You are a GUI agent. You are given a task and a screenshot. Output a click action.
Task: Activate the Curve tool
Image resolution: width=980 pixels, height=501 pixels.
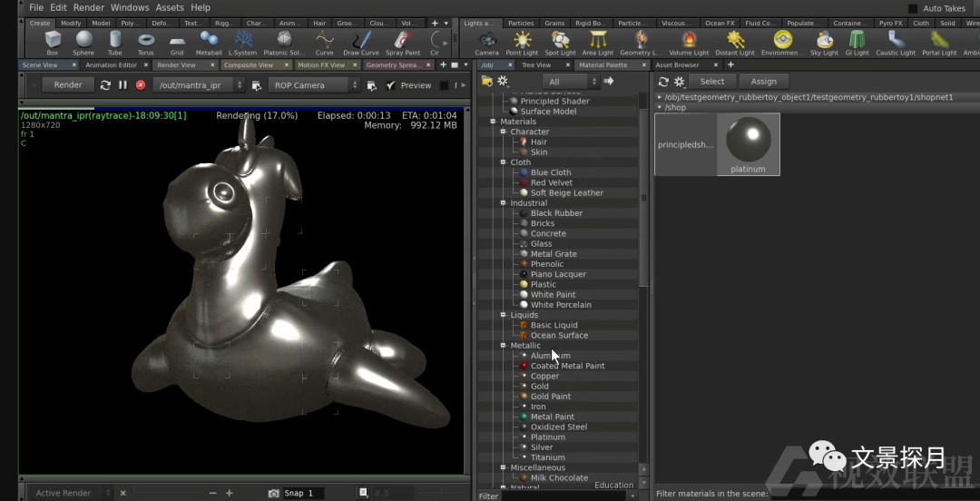click(x=324, y=44)
